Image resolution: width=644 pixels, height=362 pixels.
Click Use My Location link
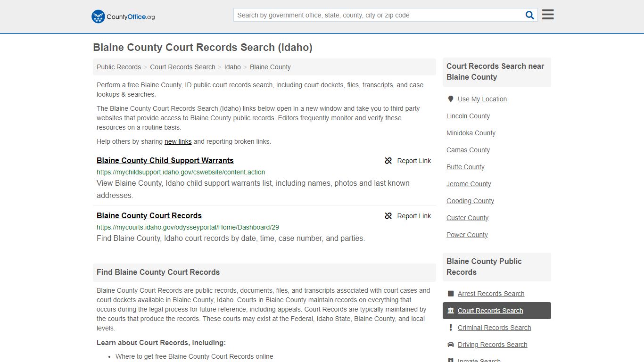(482, 99)
